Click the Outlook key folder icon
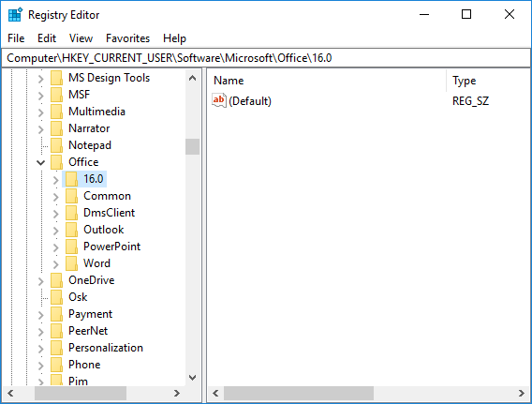Screen dimensions: 532x404 point(71,230)
